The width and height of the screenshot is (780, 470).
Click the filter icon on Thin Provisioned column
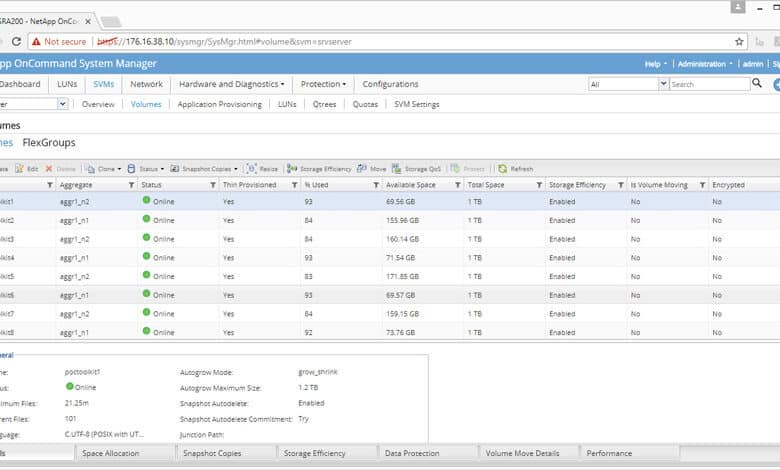tap(294, 185)
